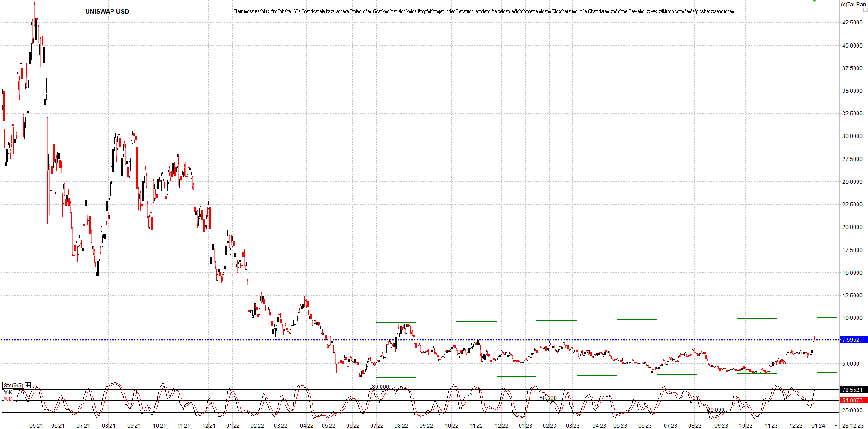Click the black 78.5521 value tag
This screenshot has width=868, height=429.
click(853, 390)
